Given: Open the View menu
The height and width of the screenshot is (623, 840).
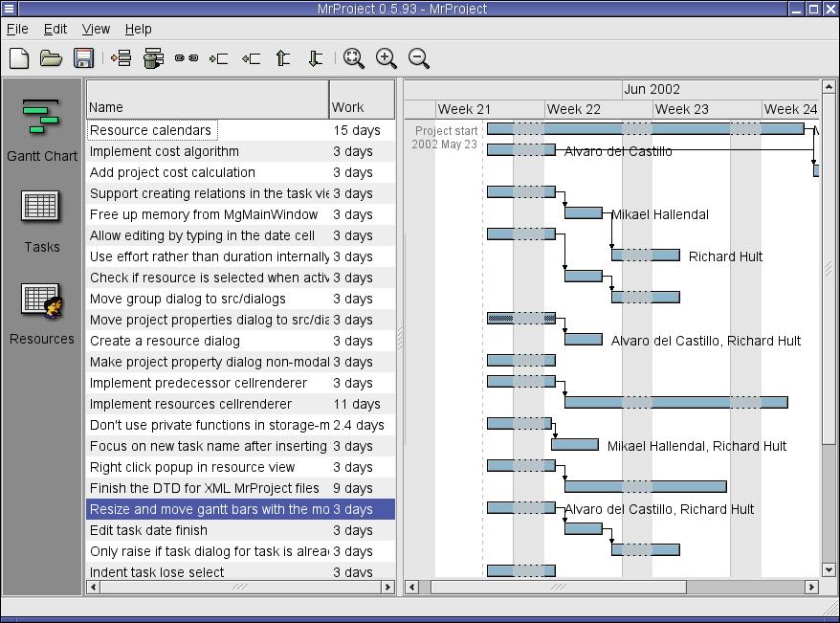Looking at the screenshot, I should 96,29.
